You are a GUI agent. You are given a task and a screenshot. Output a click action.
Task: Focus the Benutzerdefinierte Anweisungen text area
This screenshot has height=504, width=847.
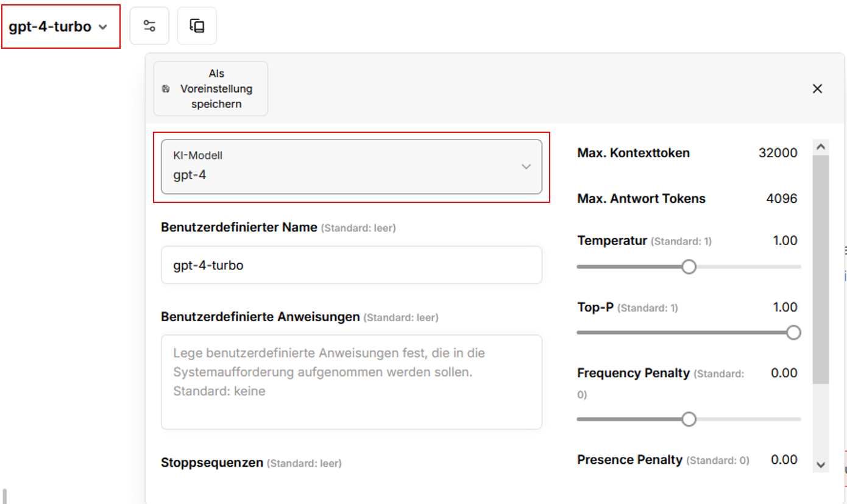351,382
